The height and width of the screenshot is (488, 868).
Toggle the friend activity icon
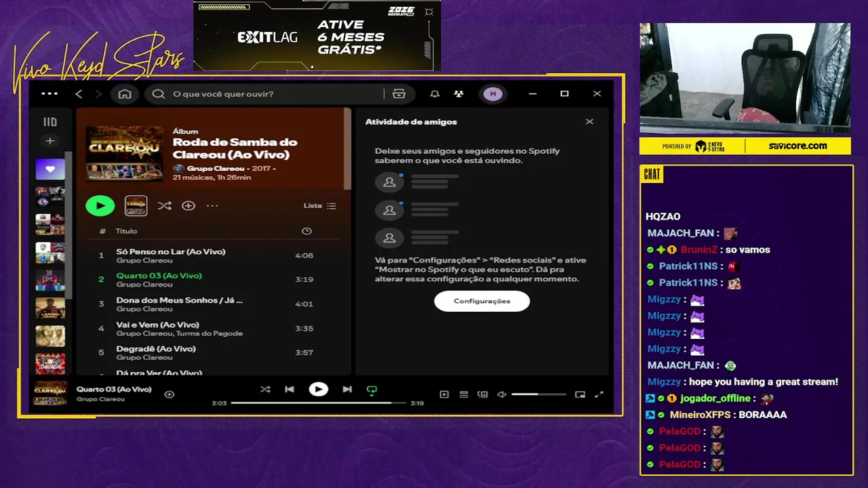459,94
